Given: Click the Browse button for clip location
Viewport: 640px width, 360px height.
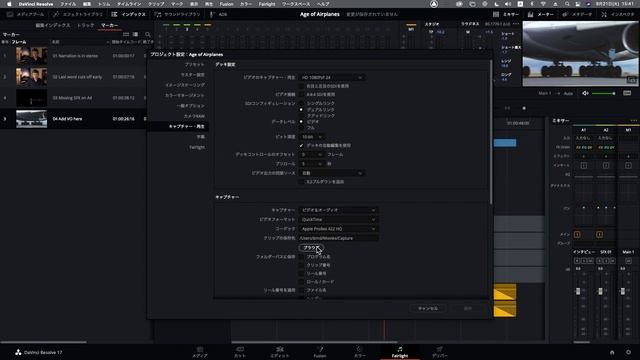Looking at the screenshot, I should point(311,248).
